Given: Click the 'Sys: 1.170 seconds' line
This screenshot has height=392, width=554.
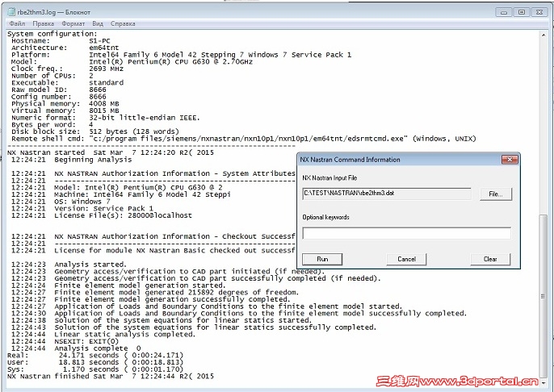Looking at the screenshot, I should tap(95, 369).
